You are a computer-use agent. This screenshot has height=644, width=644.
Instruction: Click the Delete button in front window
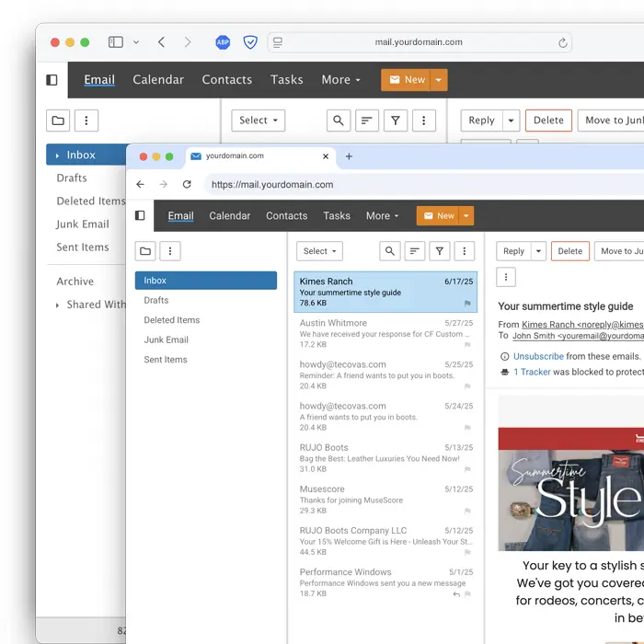click(x=570, y=251)
